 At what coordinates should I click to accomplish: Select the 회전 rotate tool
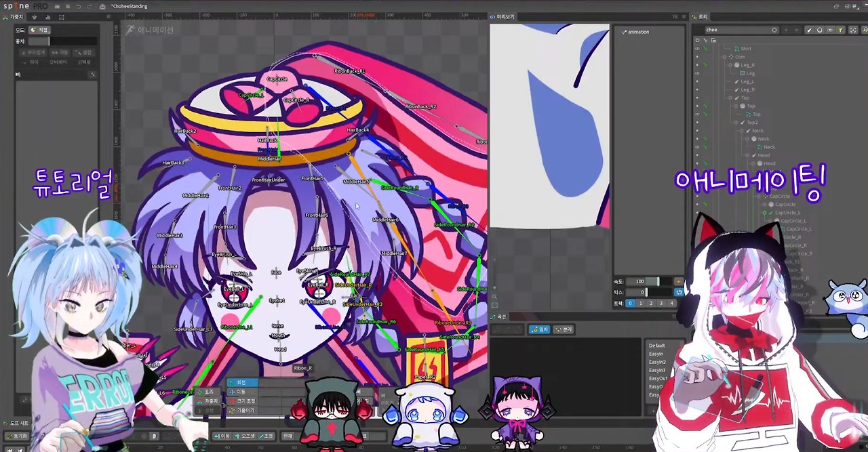[x=242, y=383]
